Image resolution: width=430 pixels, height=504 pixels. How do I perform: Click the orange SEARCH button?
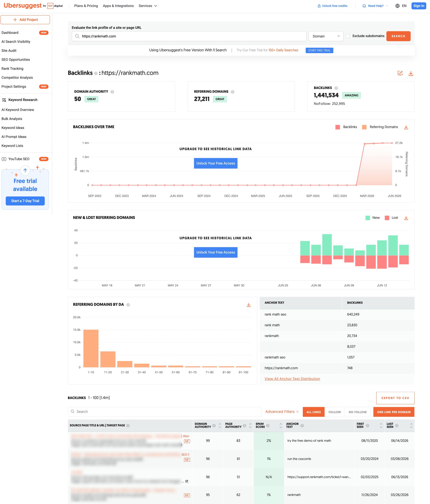coord(398,36)
